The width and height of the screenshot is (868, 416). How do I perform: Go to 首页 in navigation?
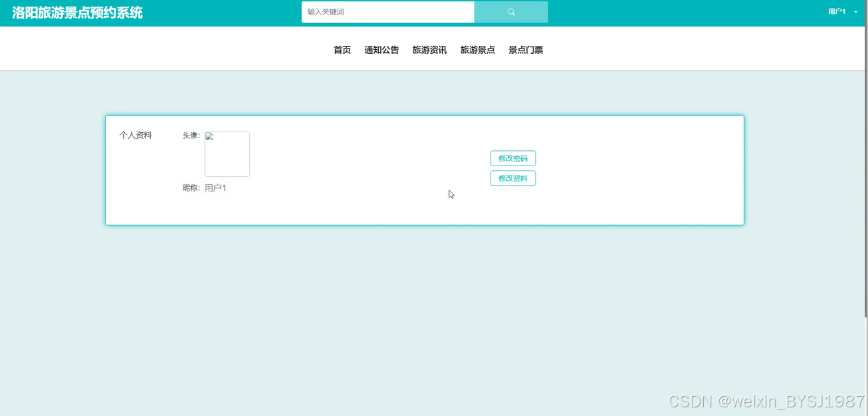pos(342,50)
